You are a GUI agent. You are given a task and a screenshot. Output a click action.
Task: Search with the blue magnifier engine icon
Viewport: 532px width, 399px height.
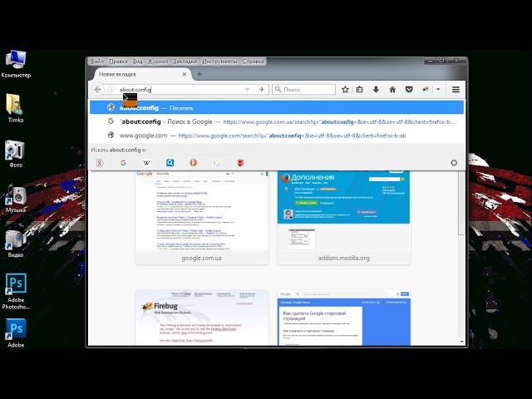point(170,163)
